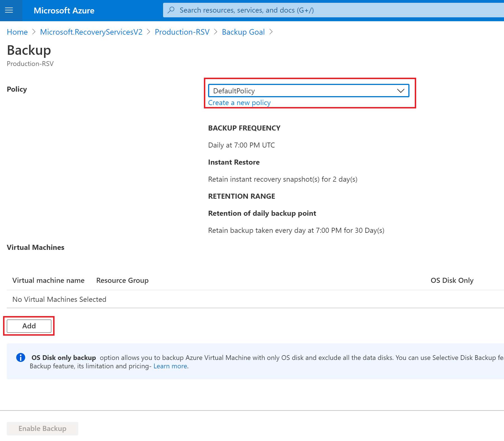504x441 pixels.
Task: Open the Azure portal hamburger menu
Action: pyautogui.click(x=9, y=10)
